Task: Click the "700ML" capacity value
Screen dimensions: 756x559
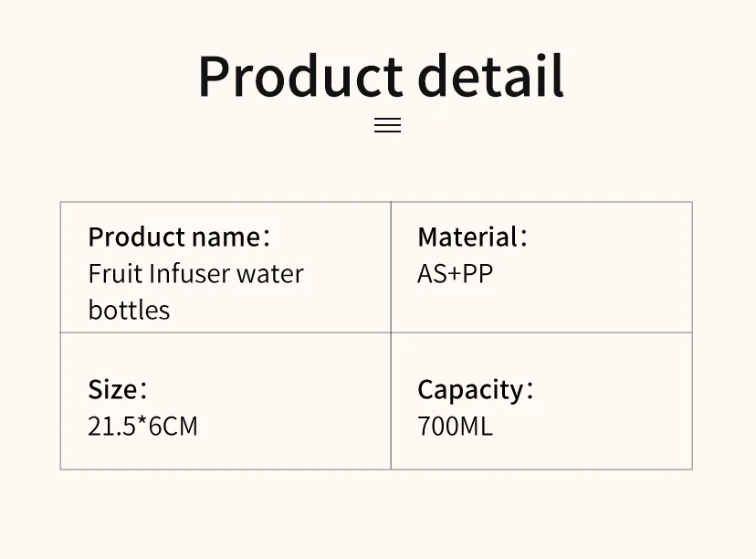Action: 455,426
